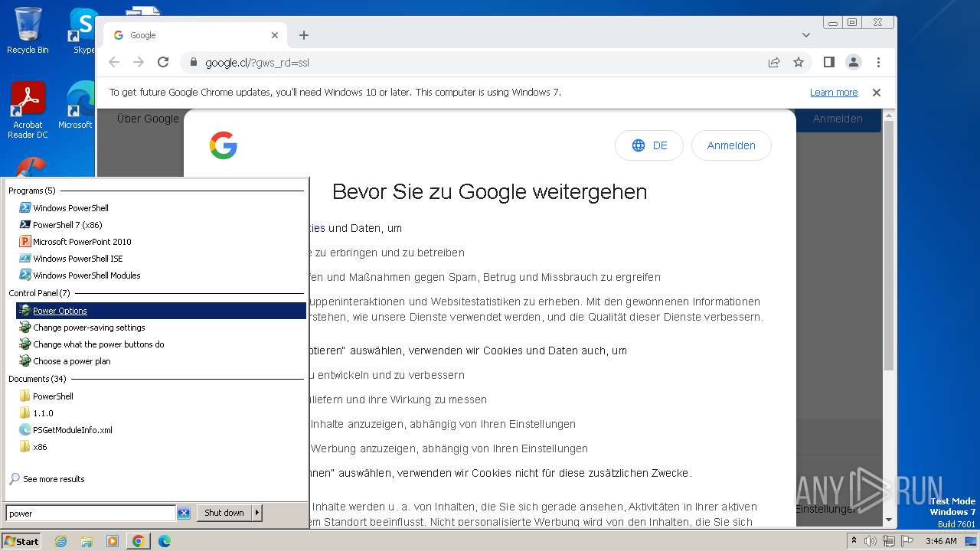Clear the Start menu search box
Screen dimensions: 980x551
tap(184, 514)
